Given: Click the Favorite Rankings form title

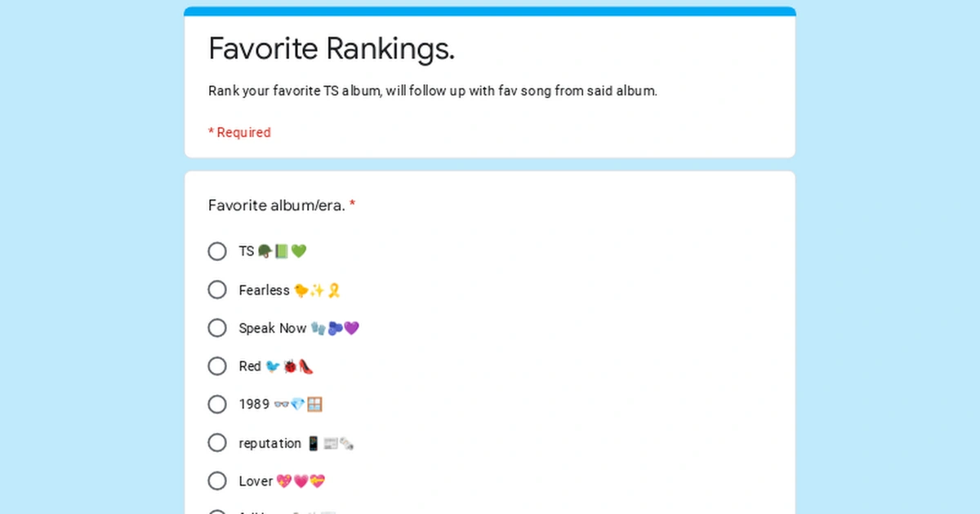Looking at the screenshot, I should (x=331, y=48).
